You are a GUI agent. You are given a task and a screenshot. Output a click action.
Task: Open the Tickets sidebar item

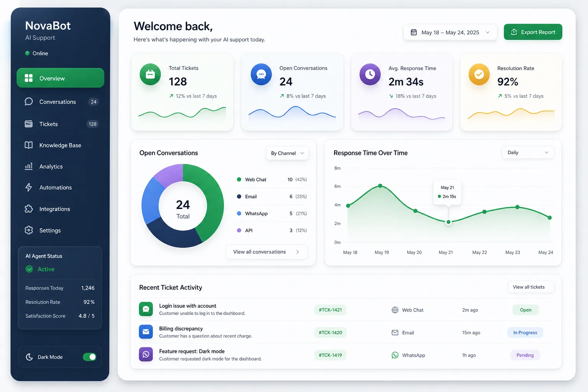pyautogui.click(x=60, y=124)
